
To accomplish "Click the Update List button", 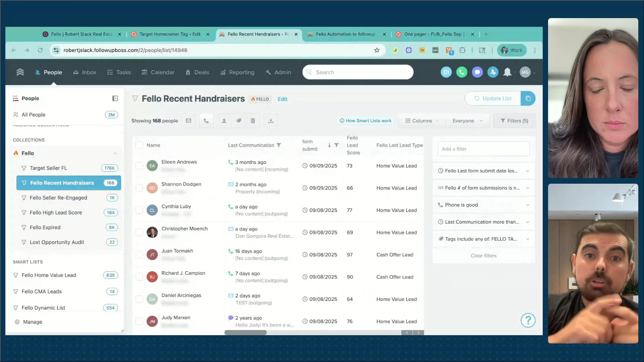I will (x=493, y=99).
